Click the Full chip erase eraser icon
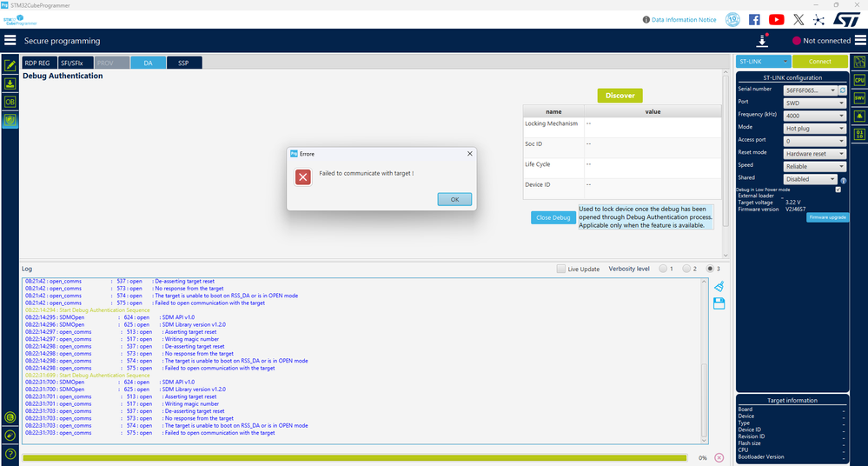The width and height of the screenshot is (868, 466). [x=10, y=436]
